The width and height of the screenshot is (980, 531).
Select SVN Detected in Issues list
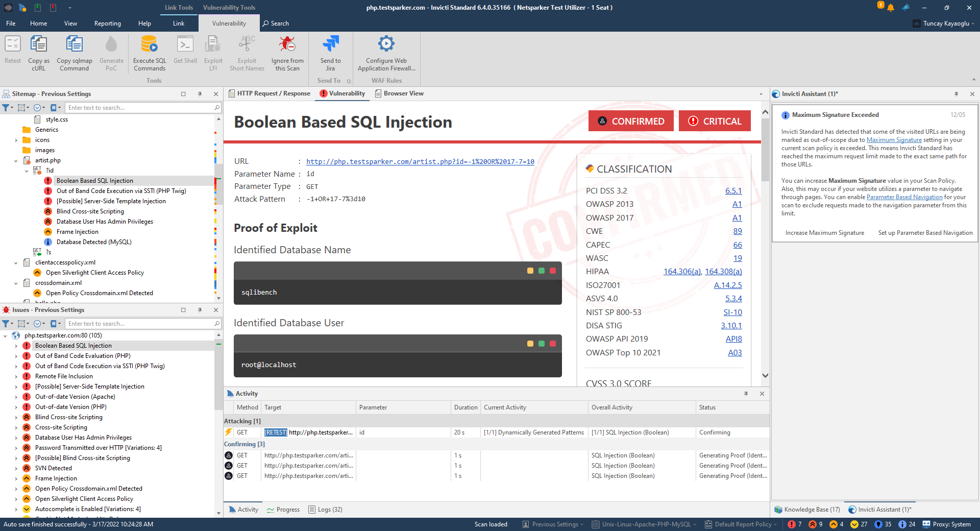(53, 468)
